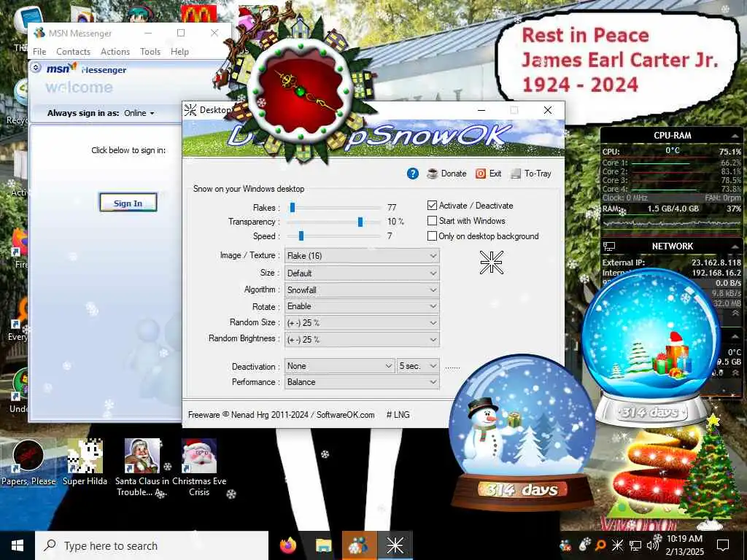This screenshot has height=560, width=747.
Task: Click the Christmas clock wreath gadget
Action: pos(301,90)
